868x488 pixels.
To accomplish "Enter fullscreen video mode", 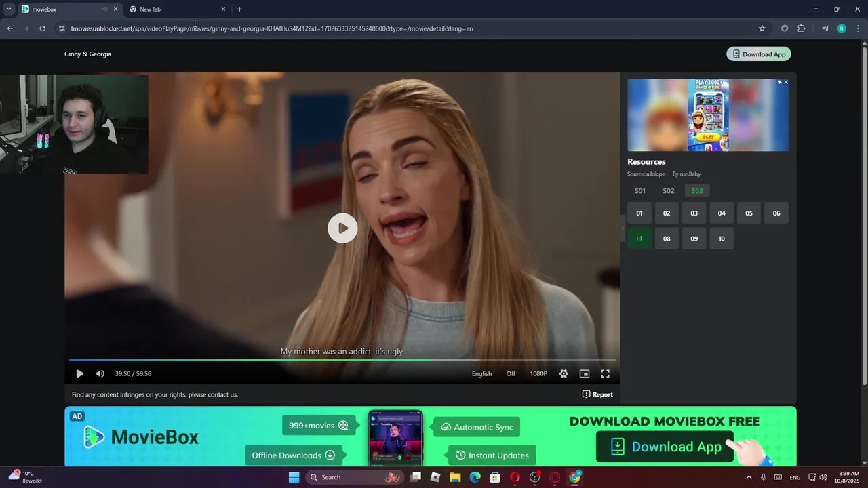I will (x=606, y=373).
